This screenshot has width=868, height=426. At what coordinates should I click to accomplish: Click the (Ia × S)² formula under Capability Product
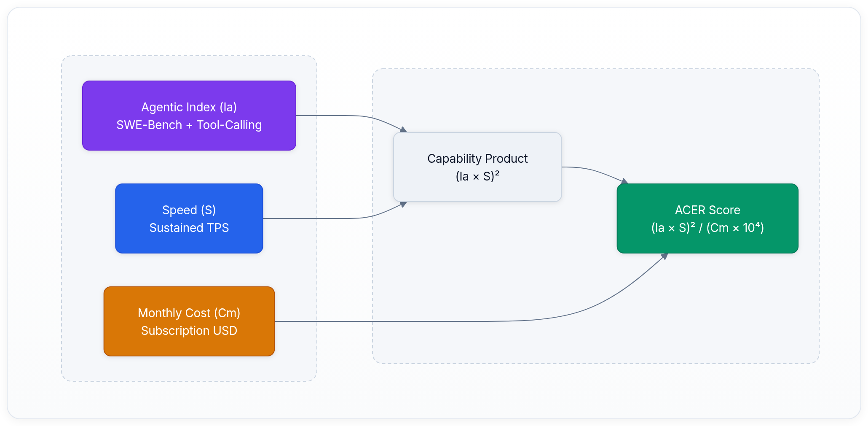(x=477, y=176)
